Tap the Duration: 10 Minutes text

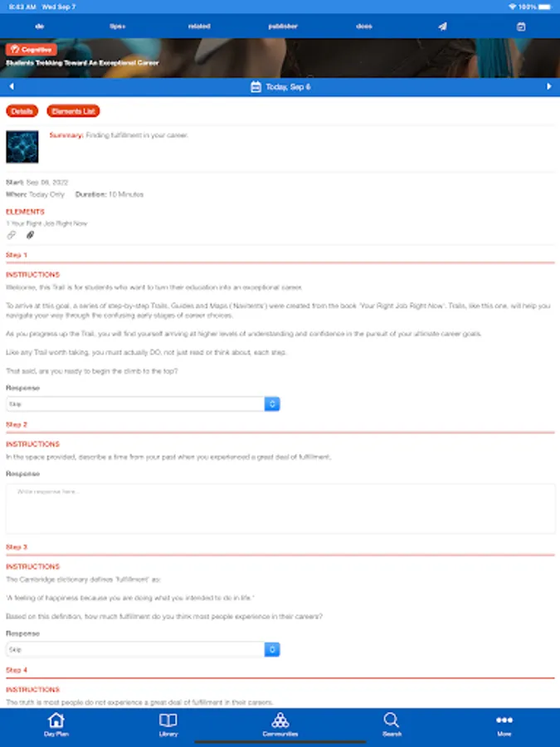click(109, 194)
